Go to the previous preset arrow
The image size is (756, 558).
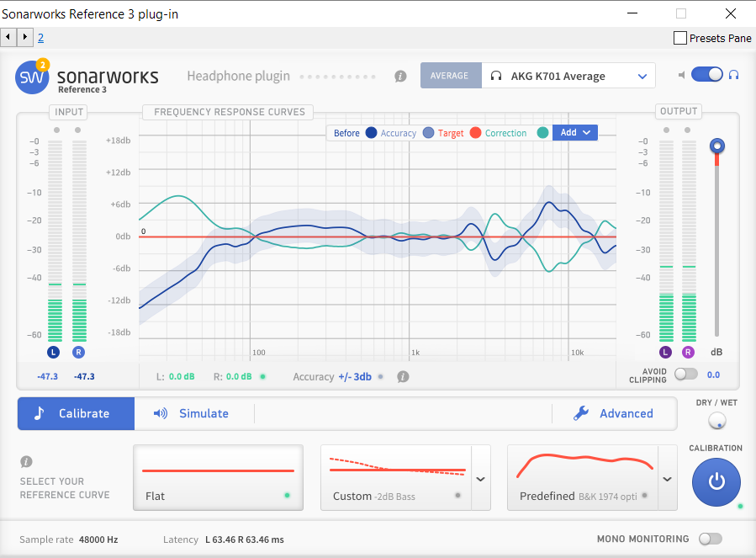click(8, 37)
